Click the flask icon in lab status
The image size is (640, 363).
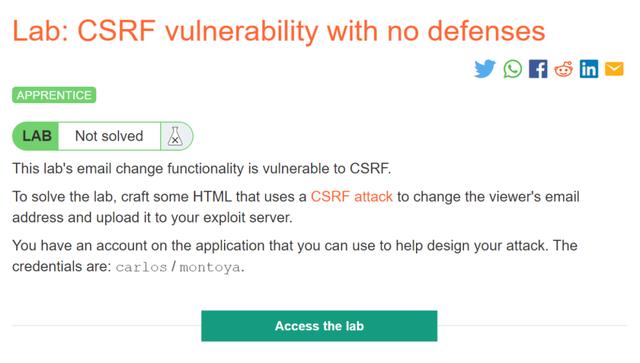coord(175,136)
